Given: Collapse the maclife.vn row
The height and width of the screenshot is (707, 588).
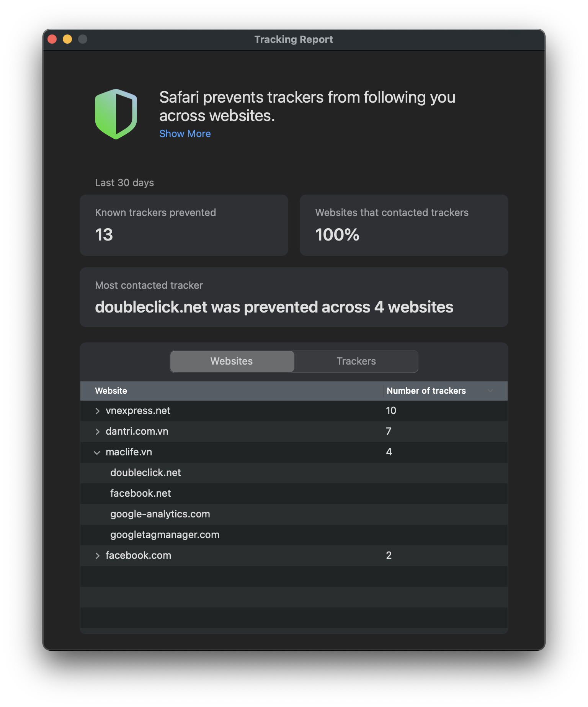Looking at the screenshot, I should (97, 452).
